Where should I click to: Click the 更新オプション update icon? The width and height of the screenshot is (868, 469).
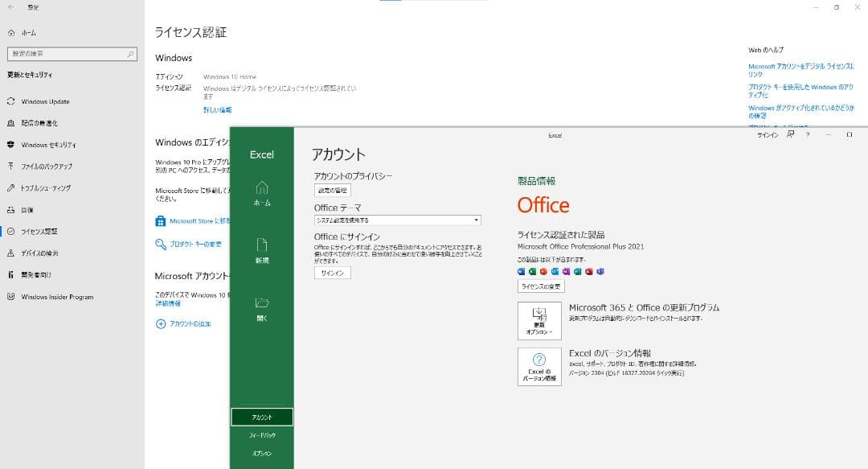click(x=539, y=315)
